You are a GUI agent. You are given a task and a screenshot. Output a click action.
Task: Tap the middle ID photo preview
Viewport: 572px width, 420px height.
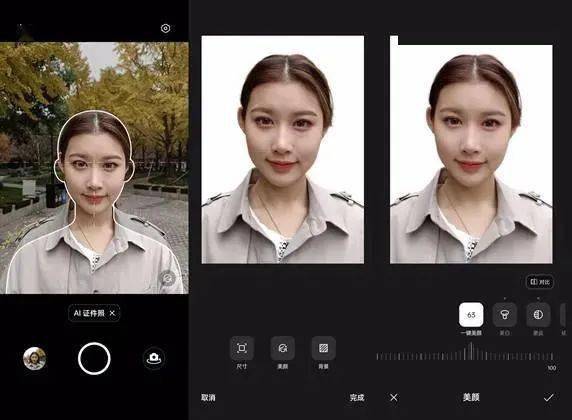283,150
